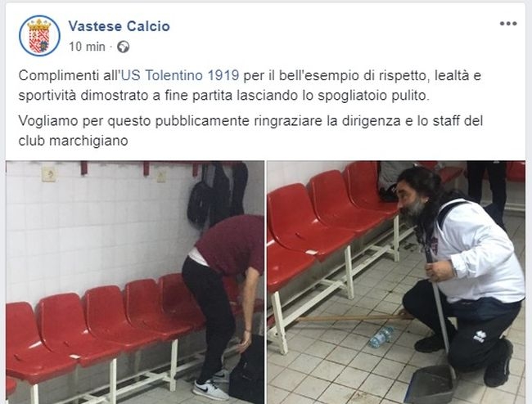Open the Vastese Calcio crest profile picture
This screenshot has height=404, width=532.
[39, 36]
